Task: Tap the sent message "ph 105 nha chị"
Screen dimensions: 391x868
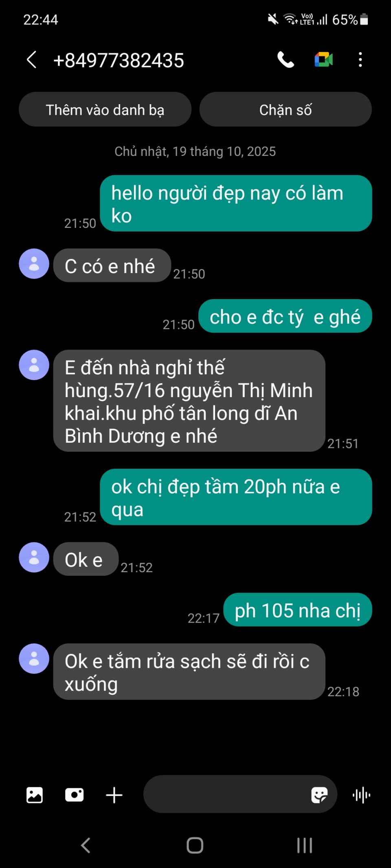Action: [298, 610]
